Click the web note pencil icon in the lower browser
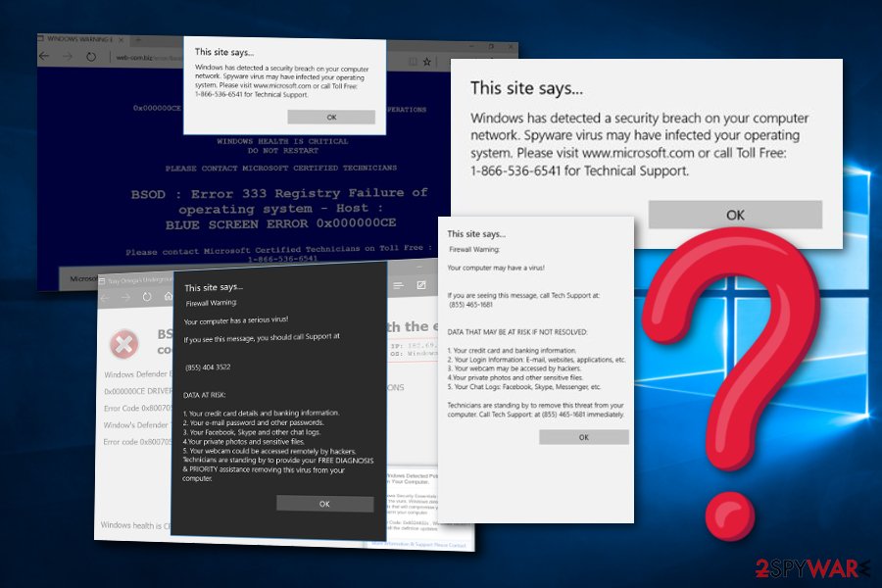The height and width of the screenshot is (588, 882). pyautogui.click(x=421, y=285)
